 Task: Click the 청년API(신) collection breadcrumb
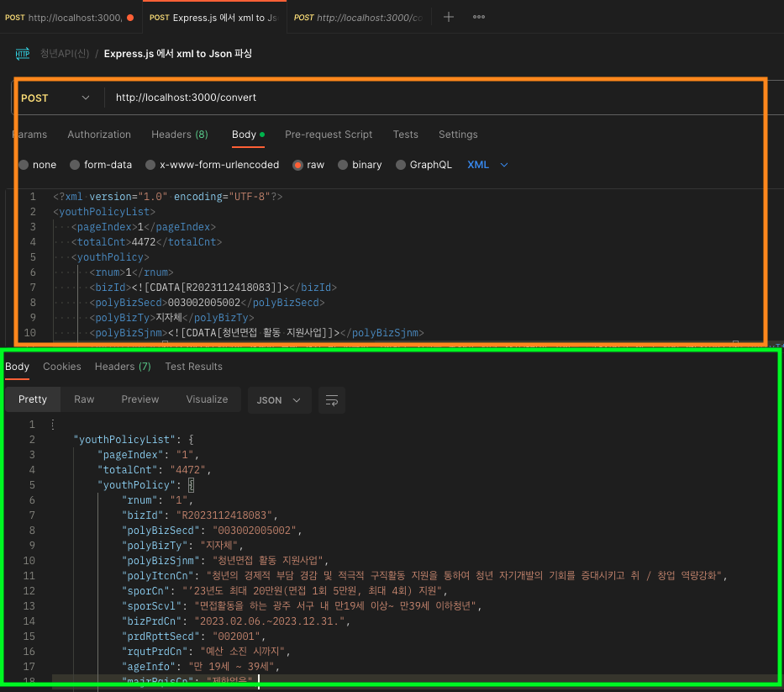pos(65,54)
